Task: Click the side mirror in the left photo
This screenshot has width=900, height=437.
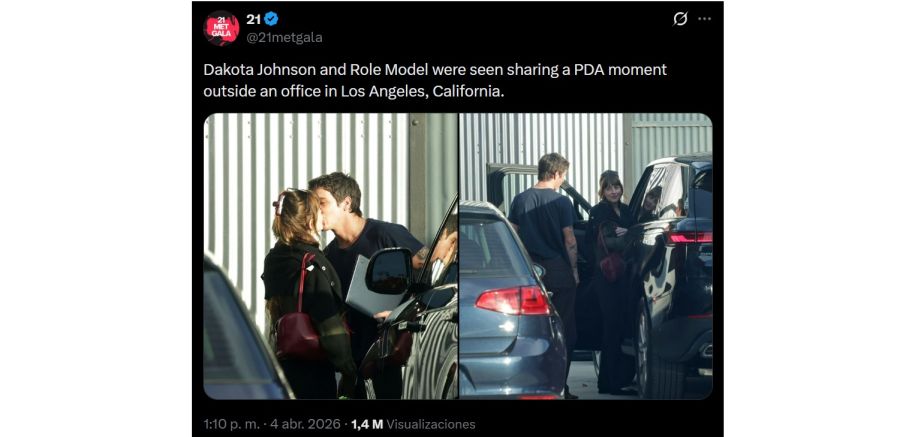Action: pyautogui.click(x=388, y=270)
